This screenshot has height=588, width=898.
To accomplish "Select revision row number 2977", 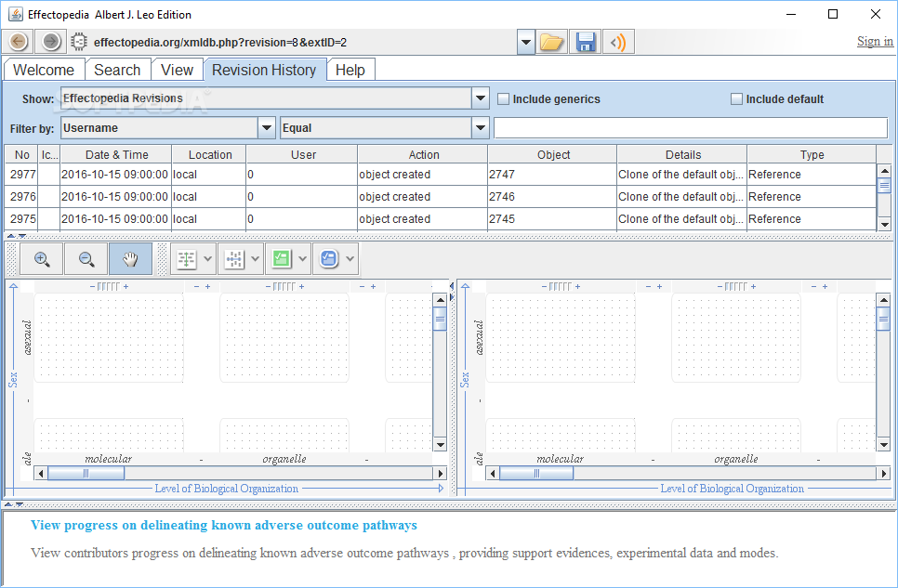I will 441,174.
